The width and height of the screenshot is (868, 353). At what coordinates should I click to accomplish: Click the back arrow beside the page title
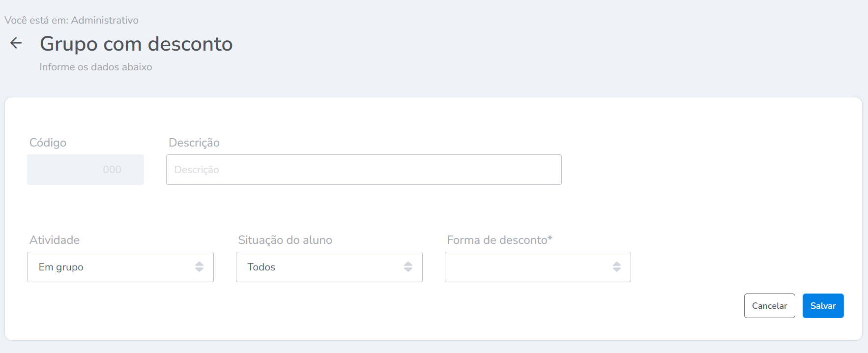coord(16,43)
